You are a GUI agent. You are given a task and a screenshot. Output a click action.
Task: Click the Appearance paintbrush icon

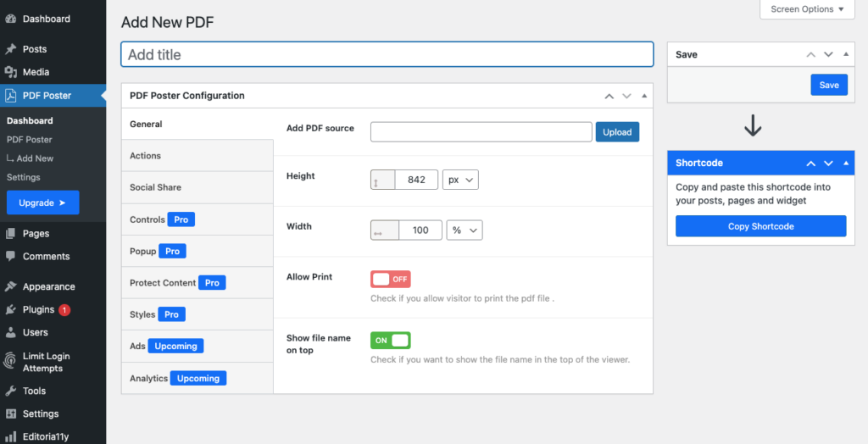click(x=10, y=286)
